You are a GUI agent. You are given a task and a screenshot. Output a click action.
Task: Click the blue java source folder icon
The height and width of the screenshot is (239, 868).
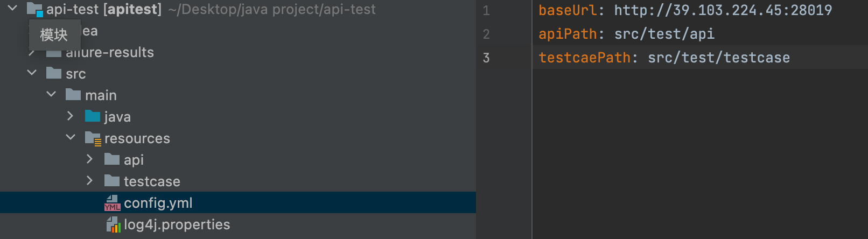pyautogui.click(x=93, y=116)
